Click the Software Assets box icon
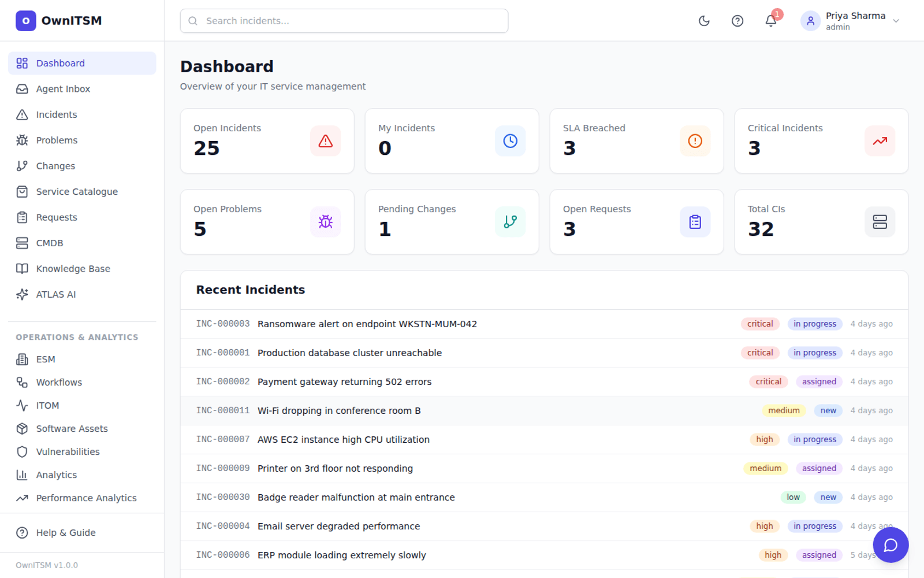This screenshot has width=924, height=578. pos(22,429)
